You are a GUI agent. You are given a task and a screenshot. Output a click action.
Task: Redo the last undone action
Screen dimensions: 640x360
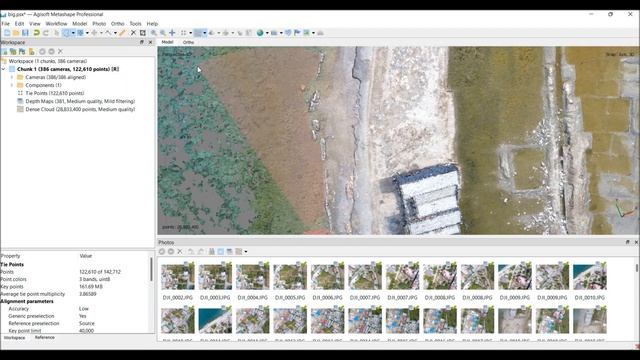[46, 33]
